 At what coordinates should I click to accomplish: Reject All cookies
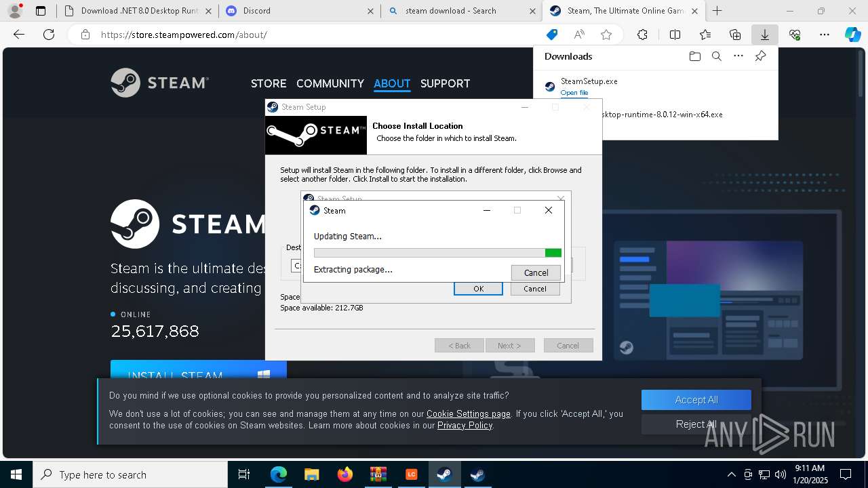point(696,424)
